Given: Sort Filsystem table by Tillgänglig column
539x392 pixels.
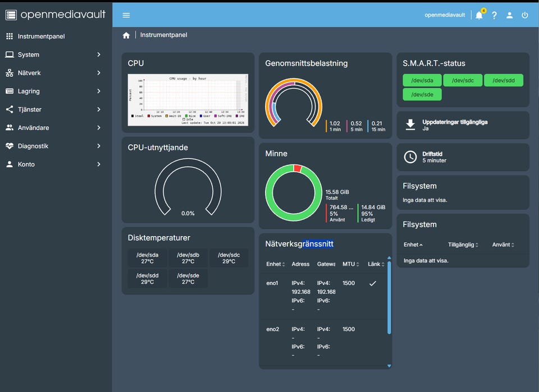Looking at the screenshot, I should pyautogui.click(x=463, y=245).
